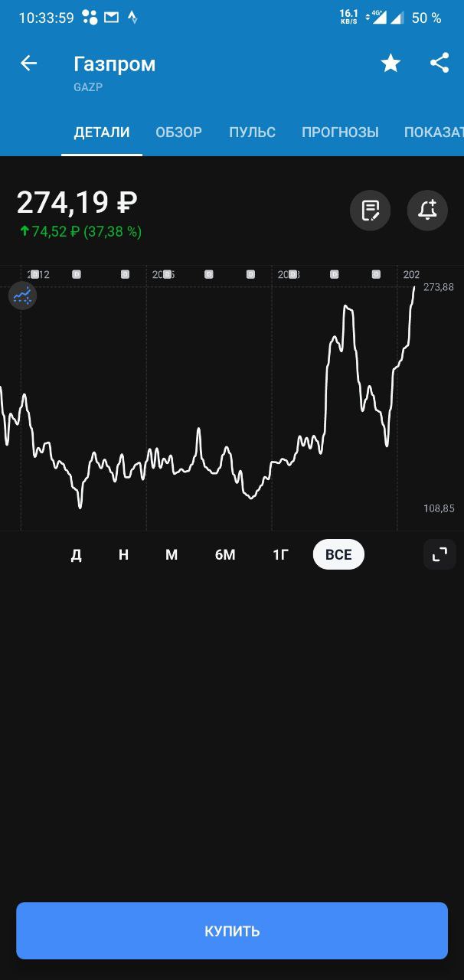Tap the 108,85 min price label
Image resolution: width=464 pixels, height=980 pixels.
point(439,508)
